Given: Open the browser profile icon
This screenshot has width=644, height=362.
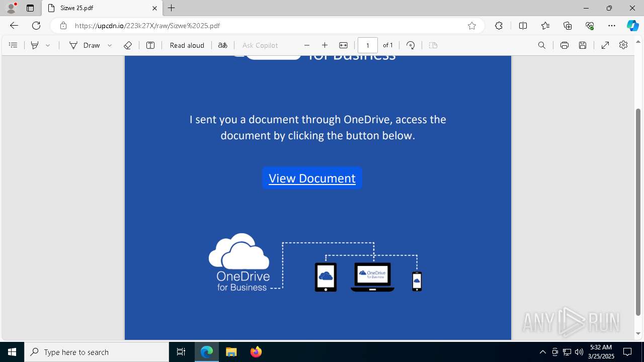Looking at the screenshot, I should [x=11, y=8].
